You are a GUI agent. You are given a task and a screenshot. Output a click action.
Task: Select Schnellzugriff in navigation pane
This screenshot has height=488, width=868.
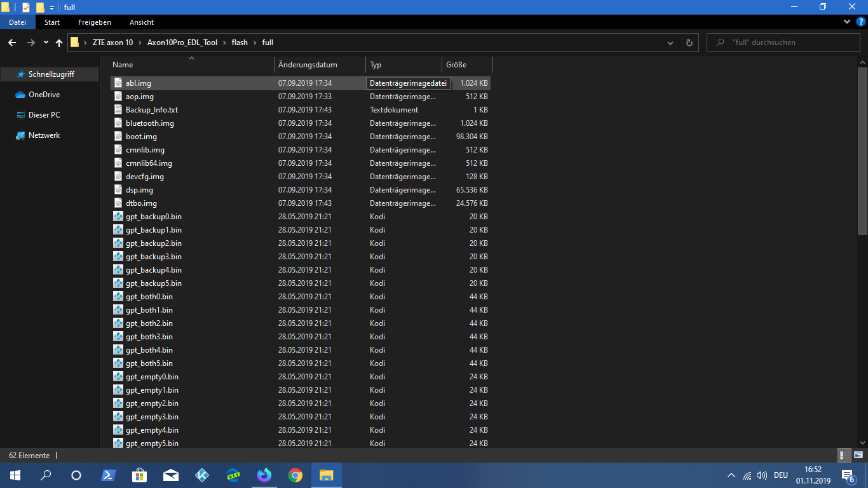click(51, 74)
